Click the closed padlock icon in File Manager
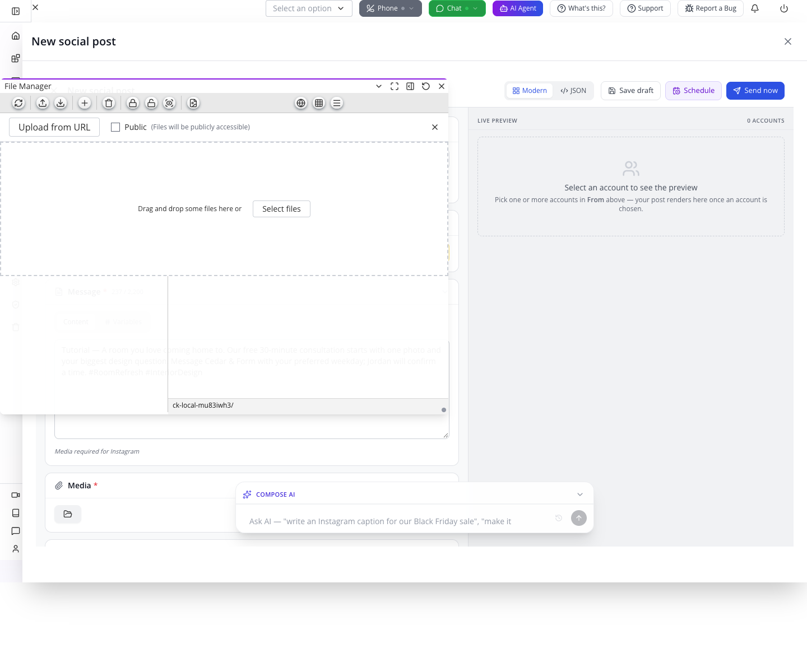This screenshot has width=807, height=672. tap(133, 103)
